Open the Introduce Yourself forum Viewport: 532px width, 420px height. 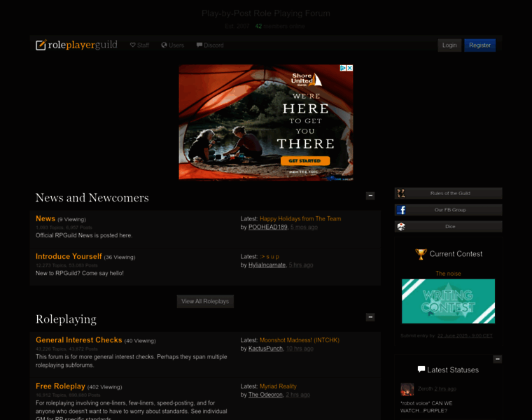(x=69, y=256)
